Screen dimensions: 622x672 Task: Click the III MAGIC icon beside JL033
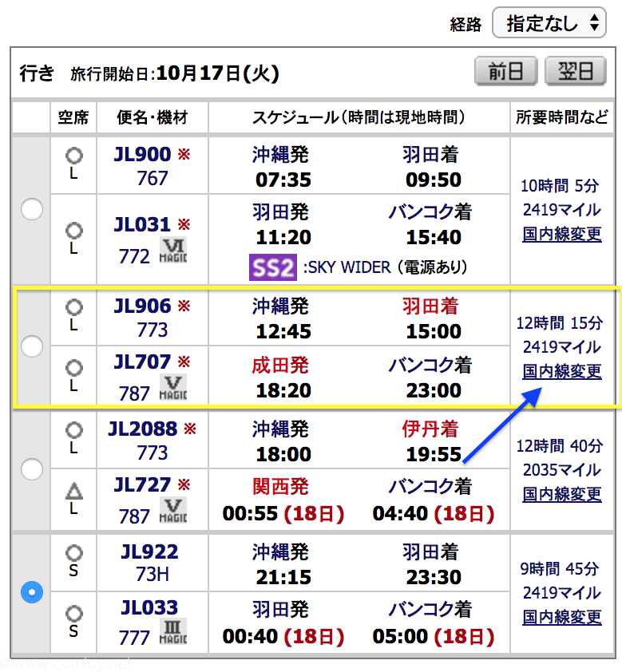(x=173, y=632)
